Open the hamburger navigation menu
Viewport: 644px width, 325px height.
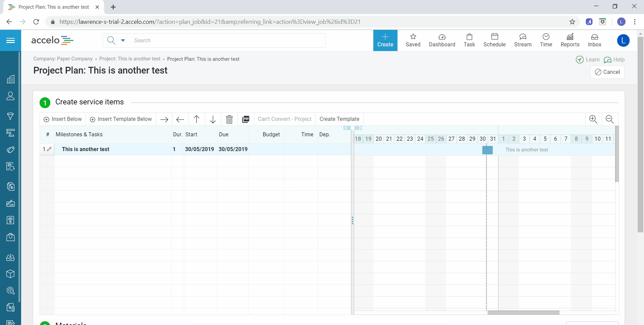(x=10, y=41)
